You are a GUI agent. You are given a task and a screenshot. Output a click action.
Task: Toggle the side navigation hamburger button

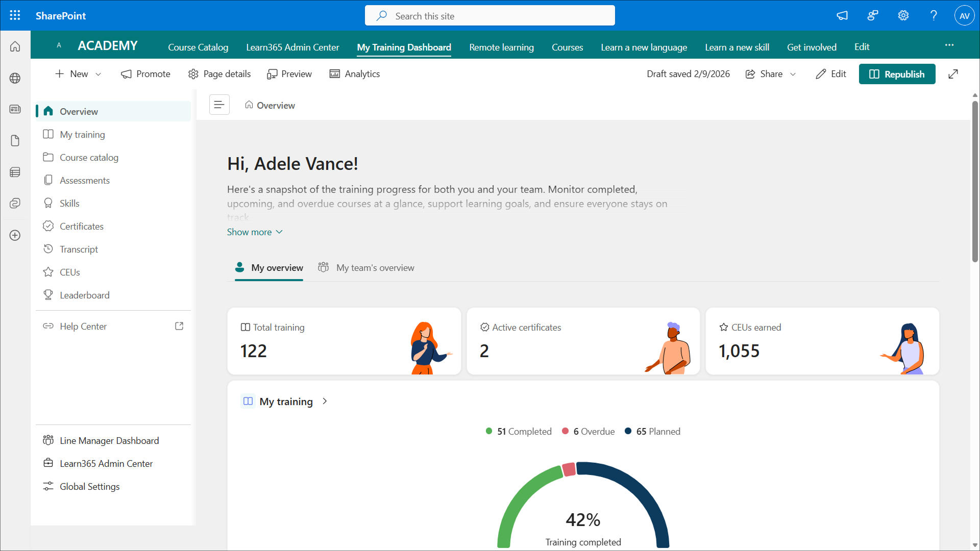219,105
